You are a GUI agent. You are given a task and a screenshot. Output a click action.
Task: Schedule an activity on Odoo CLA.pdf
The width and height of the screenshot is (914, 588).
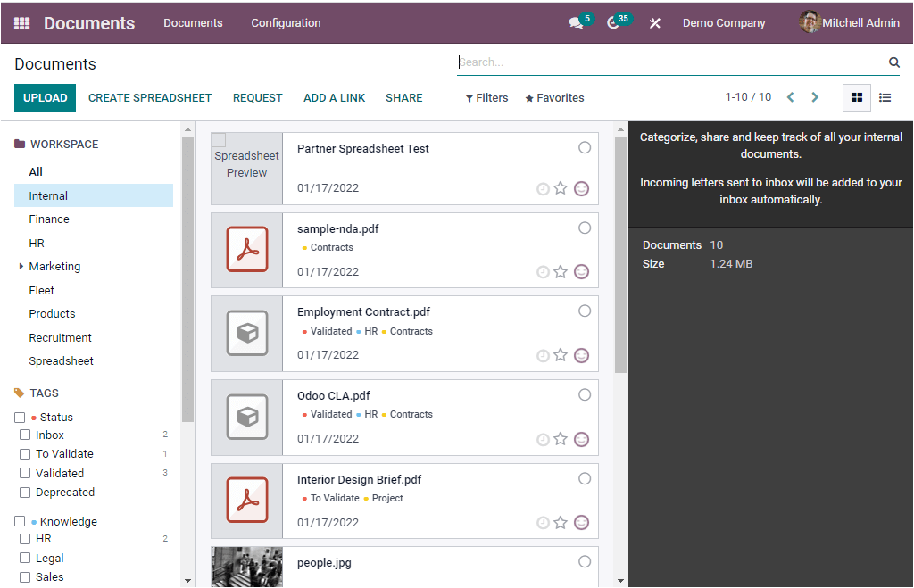[x=543, y=439]
